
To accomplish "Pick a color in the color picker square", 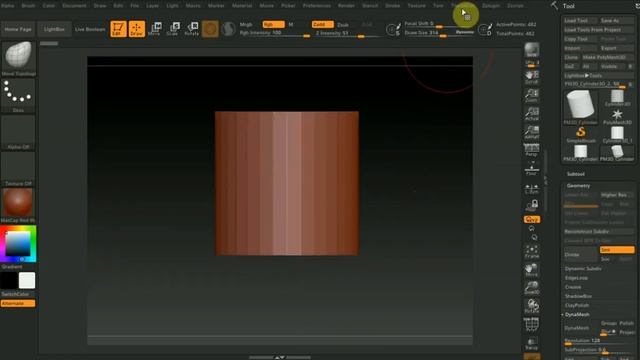I will pos(18,244).
